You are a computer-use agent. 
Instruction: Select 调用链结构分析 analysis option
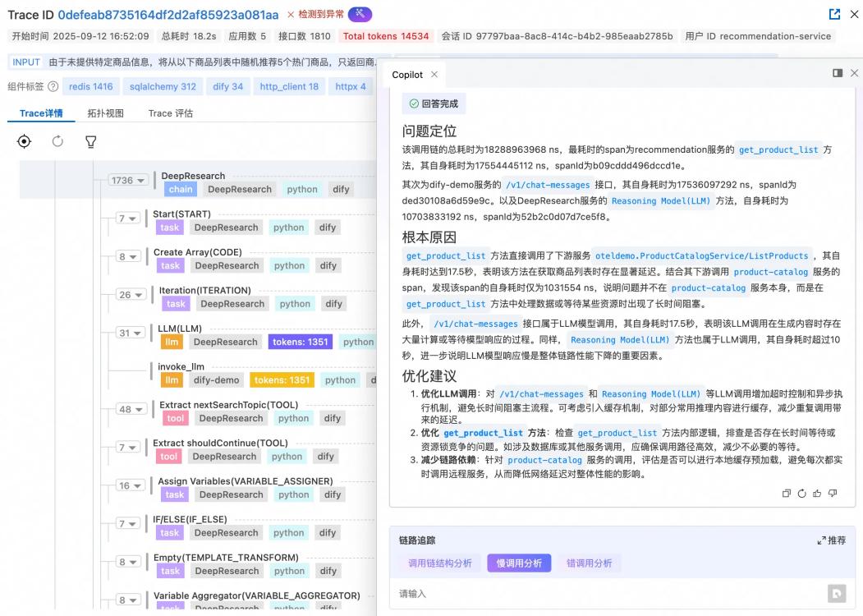tap(440, 563)
